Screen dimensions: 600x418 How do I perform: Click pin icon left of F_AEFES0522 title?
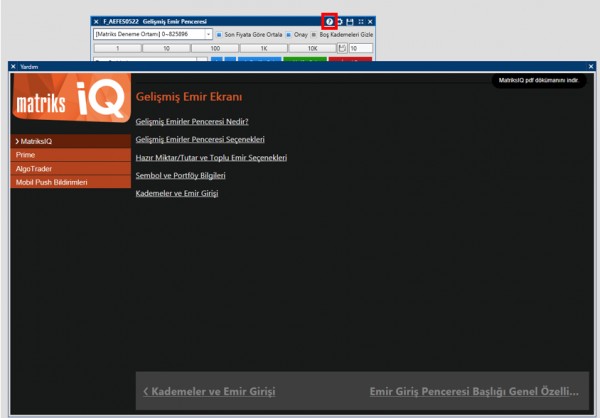[x=96, y=22]
